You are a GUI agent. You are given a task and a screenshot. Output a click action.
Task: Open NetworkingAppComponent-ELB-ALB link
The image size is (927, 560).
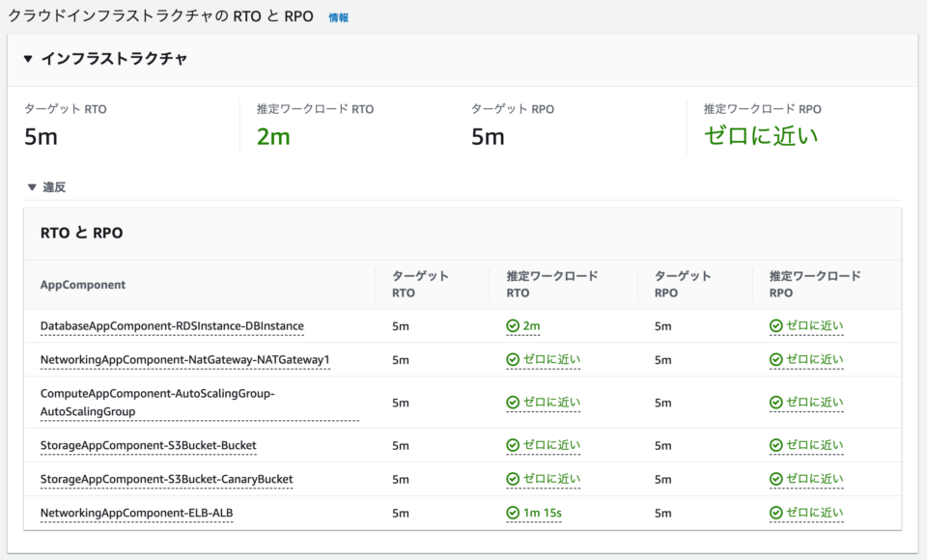pos(136,513)
